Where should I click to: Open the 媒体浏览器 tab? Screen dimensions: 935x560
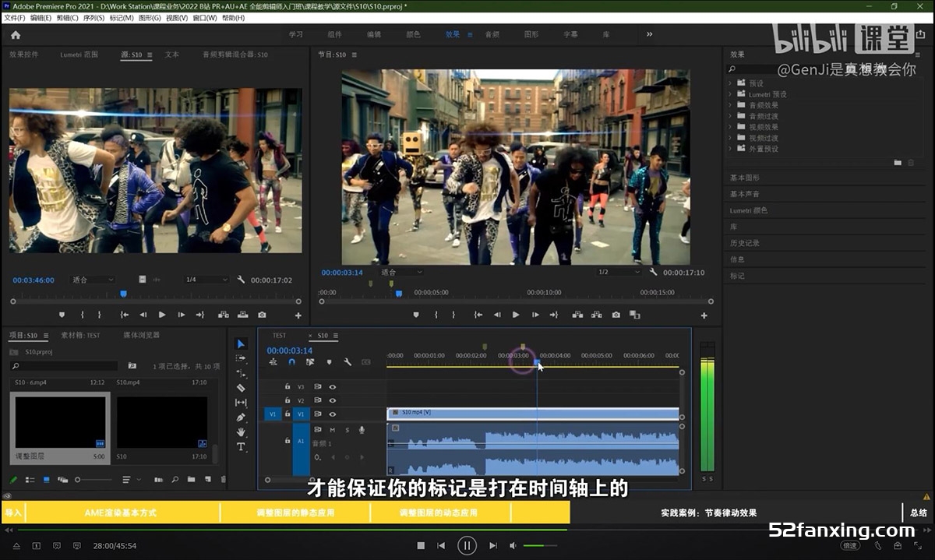(141, 336)
